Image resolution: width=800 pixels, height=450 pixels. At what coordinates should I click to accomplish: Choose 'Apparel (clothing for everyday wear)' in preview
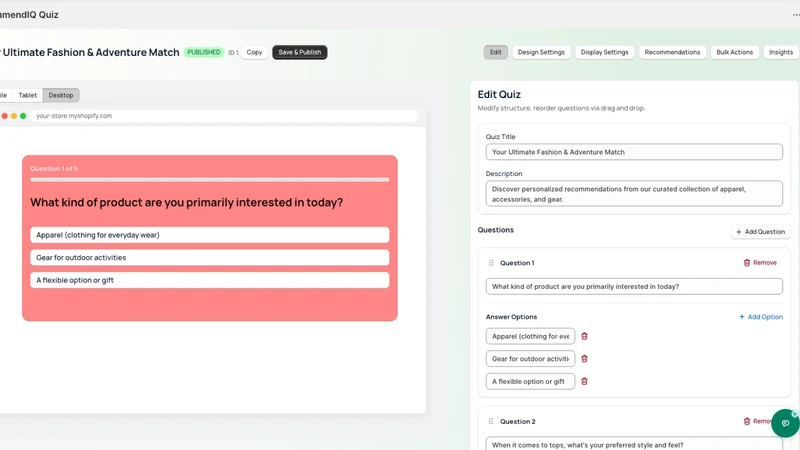coord(210,235)
